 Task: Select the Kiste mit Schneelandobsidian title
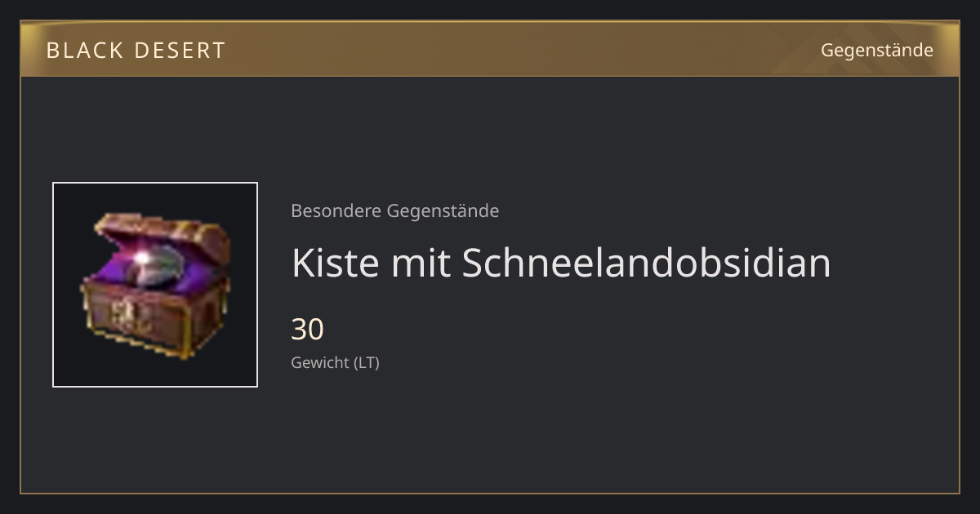pos(560,263)
